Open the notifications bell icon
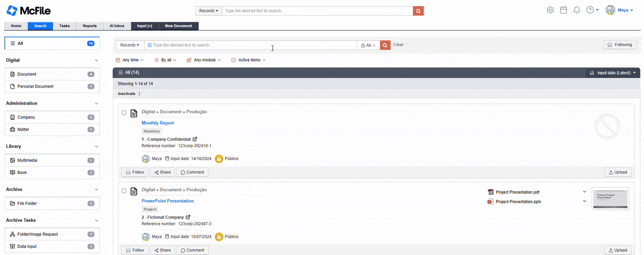Viewport: 644px width, 255px height. pos(577,10)
